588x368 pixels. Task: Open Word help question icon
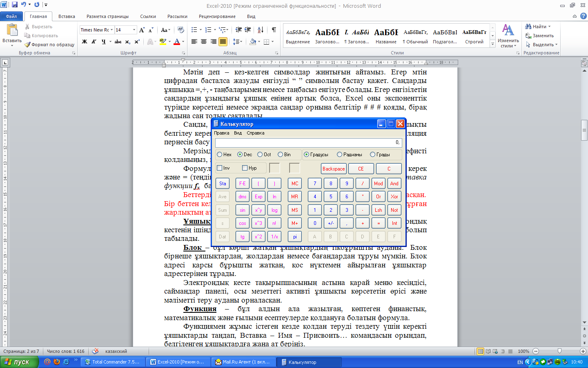pos(583,16)
